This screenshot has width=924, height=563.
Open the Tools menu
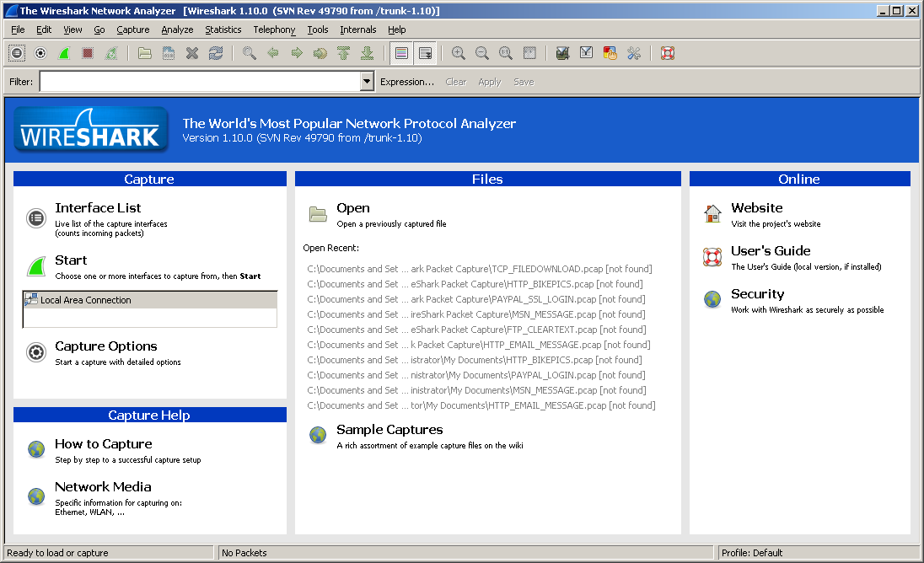[318, 29]
